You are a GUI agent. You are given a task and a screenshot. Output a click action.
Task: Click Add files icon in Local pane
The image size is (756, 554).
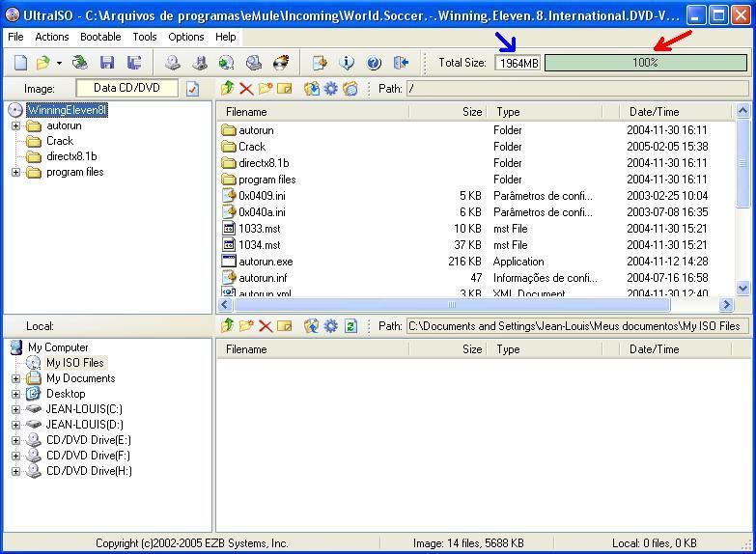[312, 326]
